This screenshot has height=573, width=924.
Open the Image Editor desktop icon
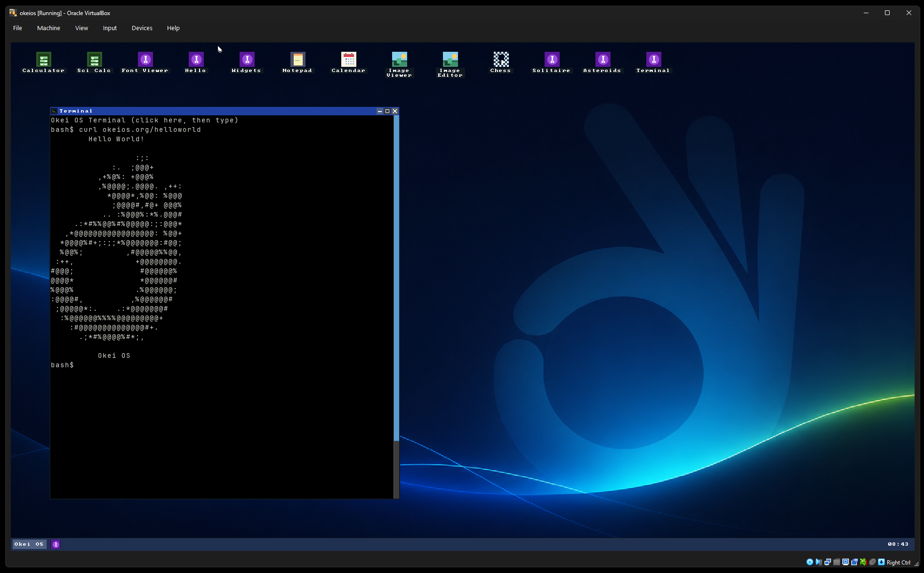coord(450,65)
